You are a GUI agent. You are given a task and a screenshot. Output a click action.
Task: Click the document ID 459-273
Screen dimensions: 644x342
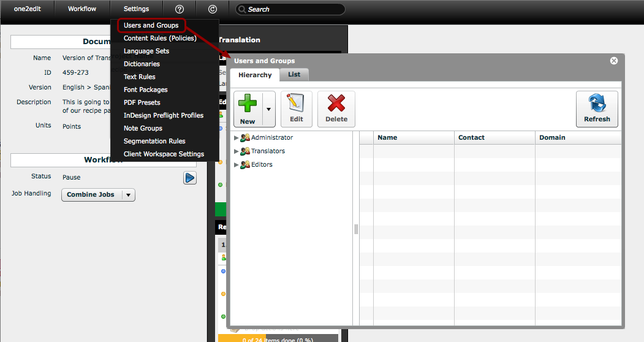(x=75, y=73)
